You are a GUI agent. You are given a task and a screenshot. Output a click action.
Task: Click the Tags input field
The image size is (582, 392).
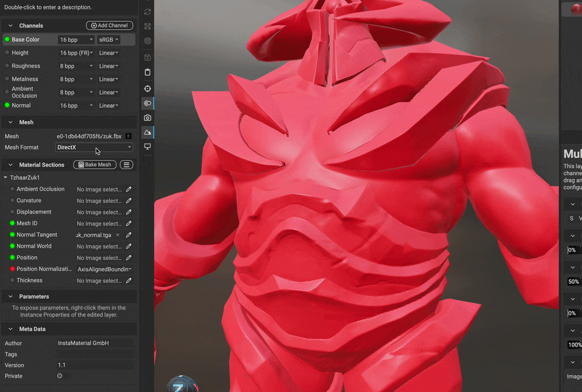(95, 354)
